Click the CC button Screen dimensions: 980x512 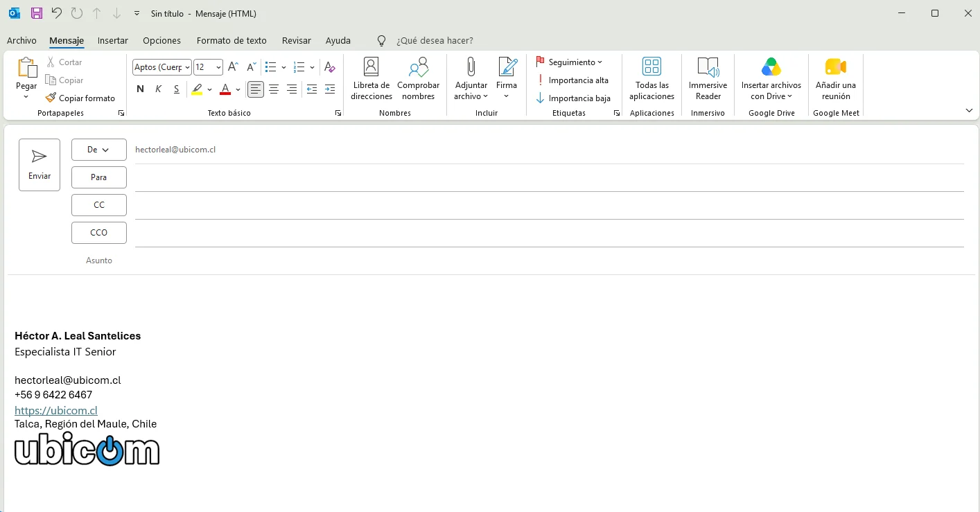[99, 205]
